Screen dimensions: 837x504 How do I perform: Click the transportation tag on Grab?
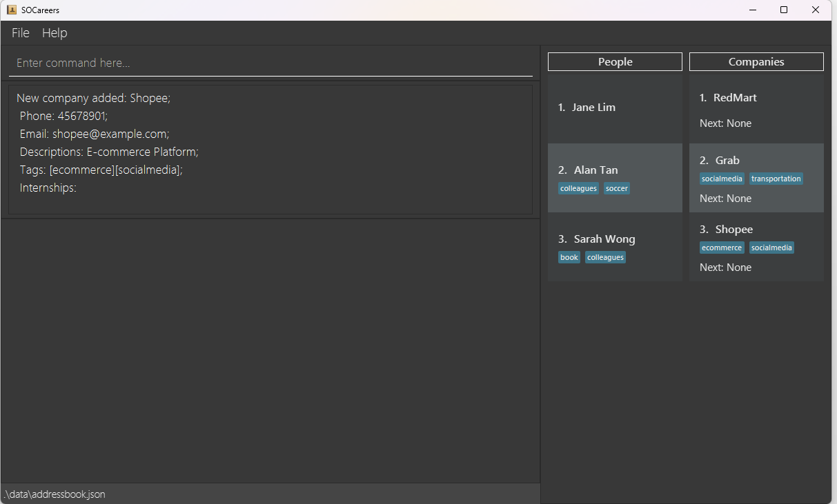point(776,179)
